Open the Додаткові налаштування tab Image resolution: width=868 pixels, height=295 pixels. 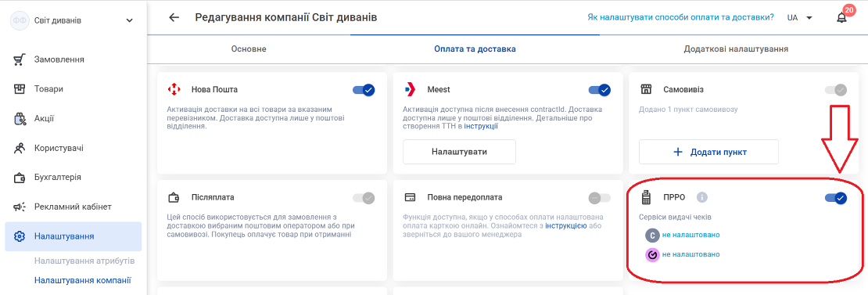coord(736,49)
